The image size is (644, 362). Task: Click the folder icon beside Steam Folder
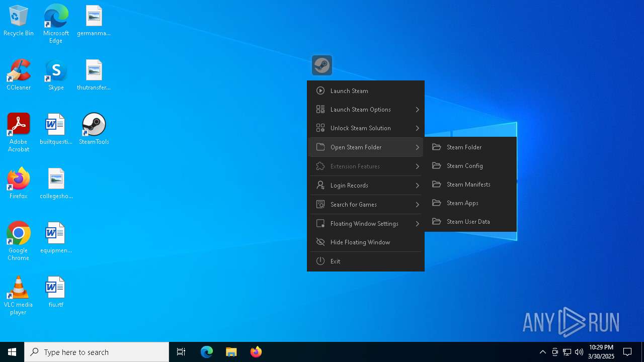(436, 147)
